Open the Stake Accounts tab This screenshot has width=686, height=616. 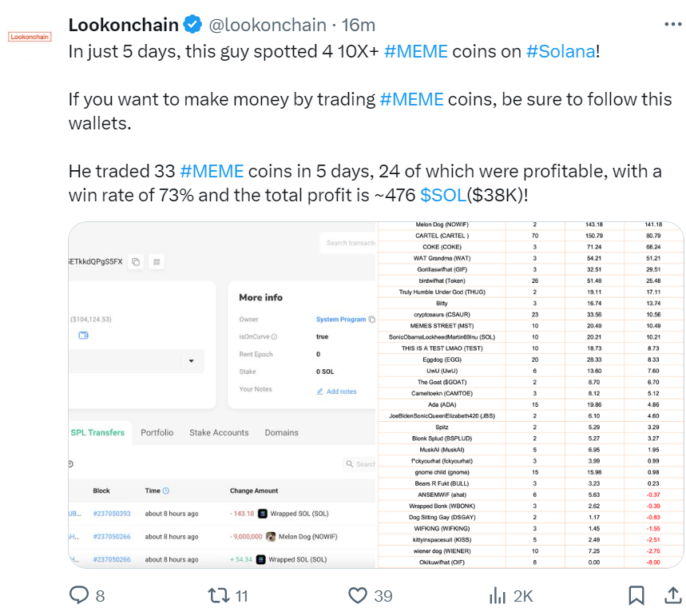219,432
